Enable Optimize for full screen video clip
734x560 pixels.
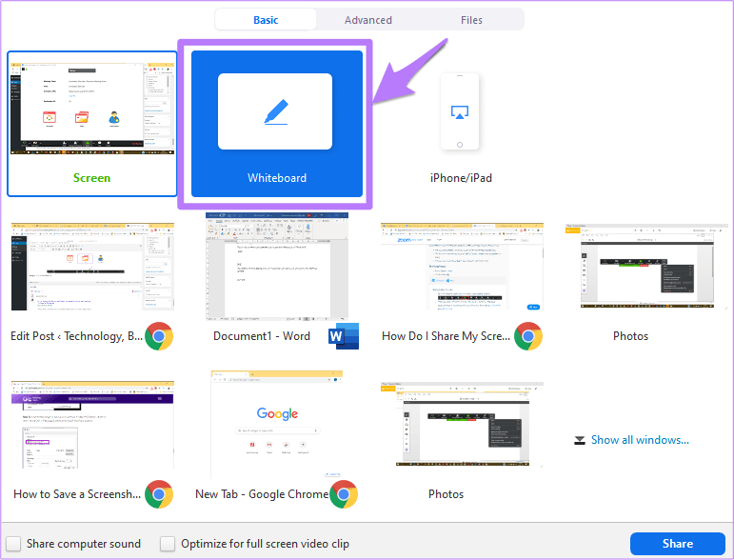168,544
